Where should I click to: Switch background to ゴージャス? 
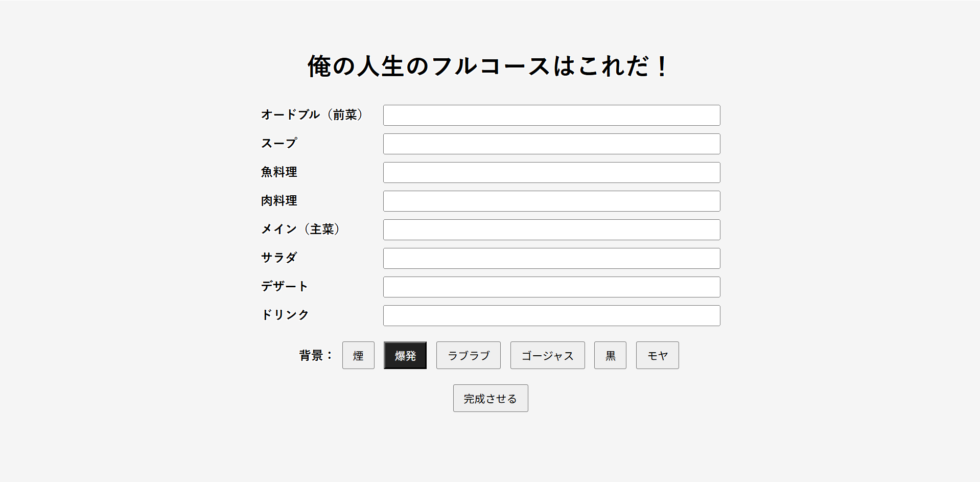(x=547, y=355)
